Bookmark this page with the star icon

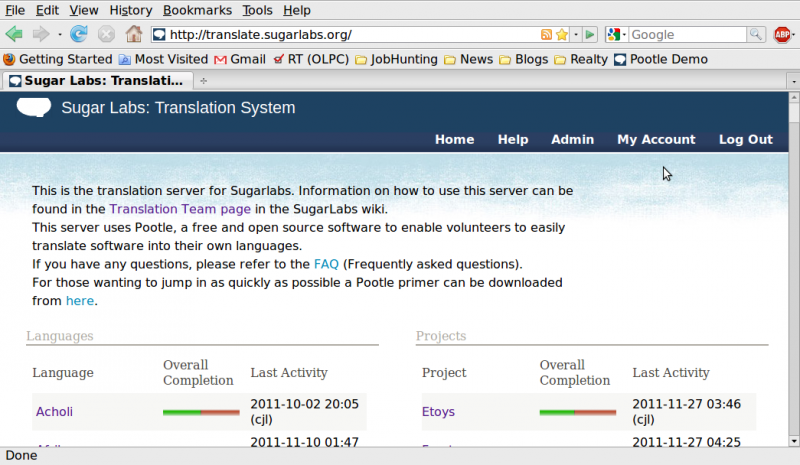tap(562, 35)
